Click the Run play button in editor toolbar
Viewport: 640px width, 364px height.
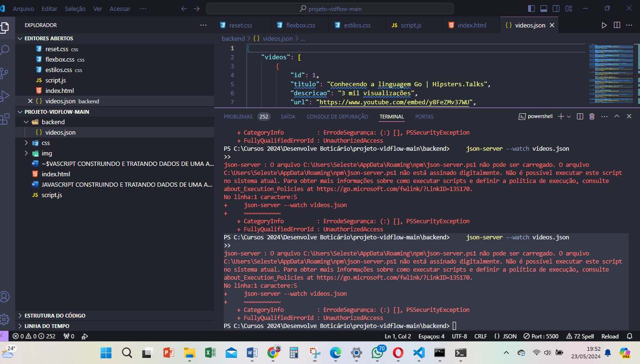604,25
